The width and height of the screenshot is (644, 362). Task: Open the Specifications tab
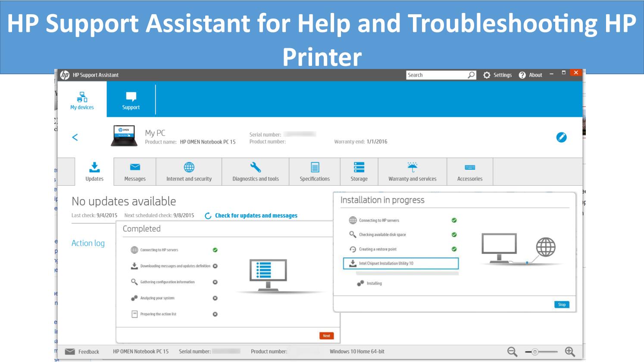pos(315,172)
